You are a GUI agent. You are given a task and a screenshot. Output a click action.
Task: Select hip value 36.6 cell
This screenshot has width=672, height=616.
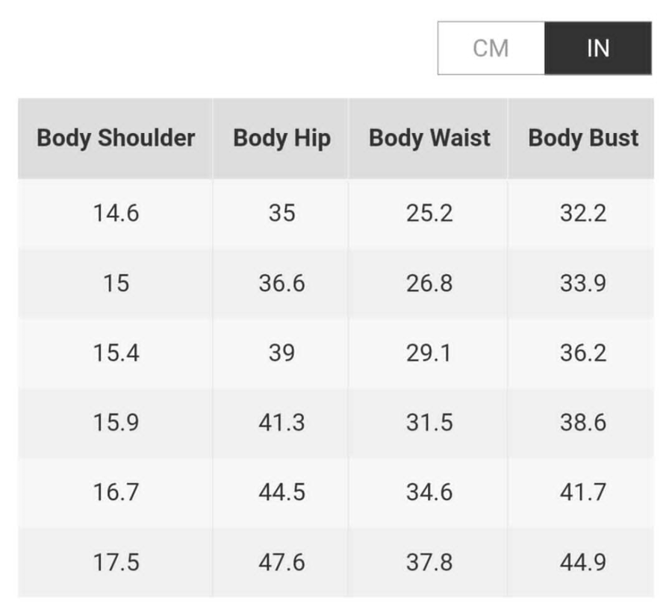pos(281,283)
